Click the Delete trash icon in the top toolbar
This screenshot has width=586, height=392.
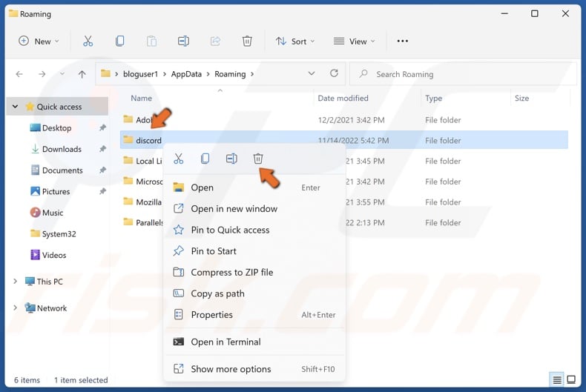(247, 41)
